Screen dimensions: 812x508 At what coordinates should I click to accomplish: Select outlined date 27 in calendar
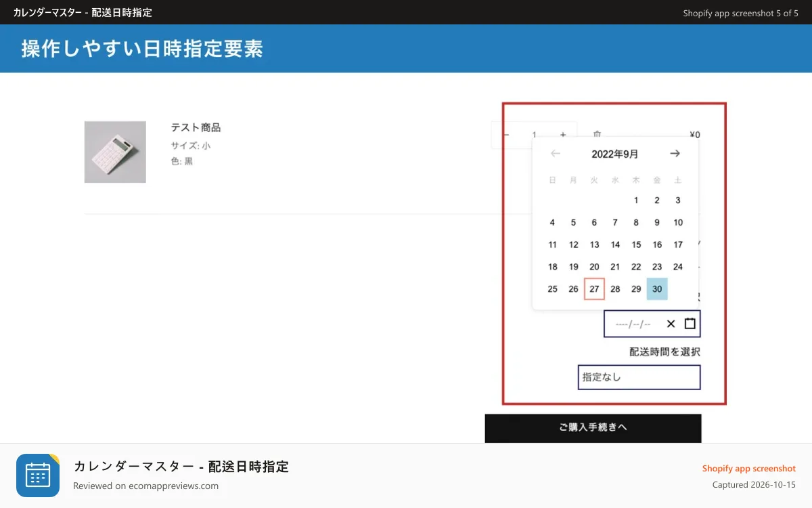pyautogui.click(x=594, y=289)
